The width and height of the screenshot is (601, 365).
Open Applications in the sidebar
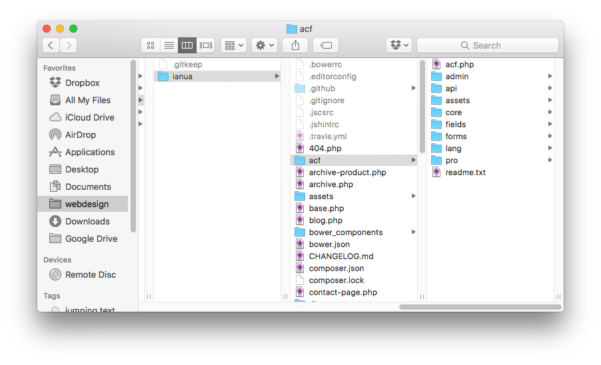[83, 152]
